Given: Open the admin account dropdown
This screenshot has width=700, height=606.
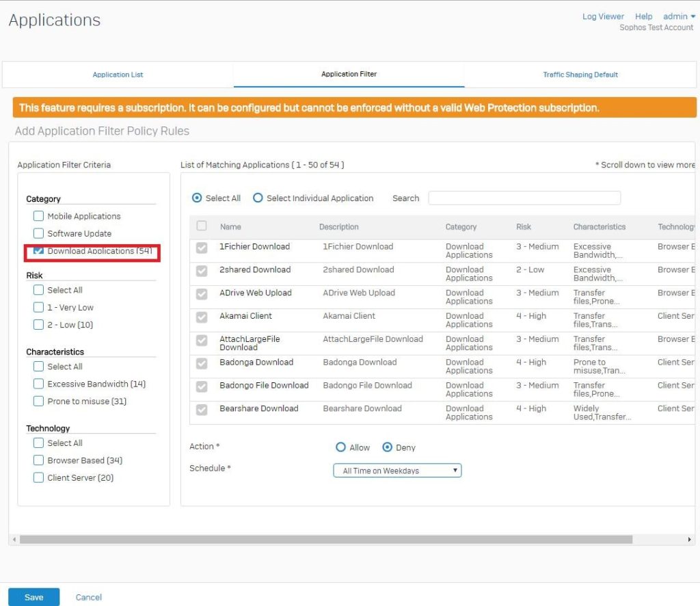Looking at the screenshot, I should (678, 16).
